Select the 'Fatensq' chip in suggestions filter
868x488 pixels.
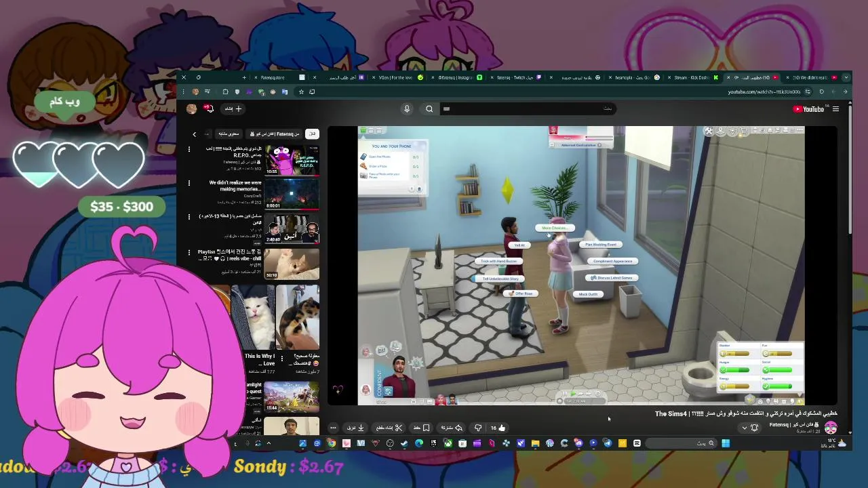[274, 134]
